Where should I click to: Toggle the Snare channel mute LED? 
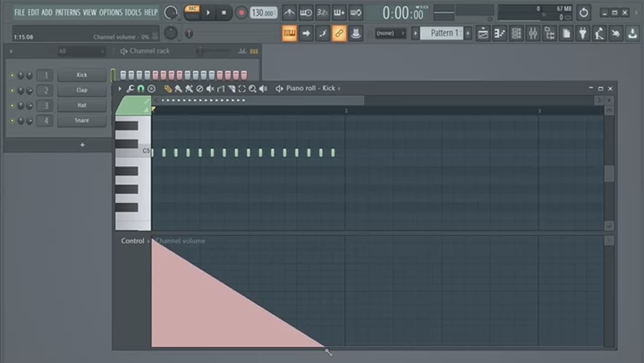pos(12,121)
